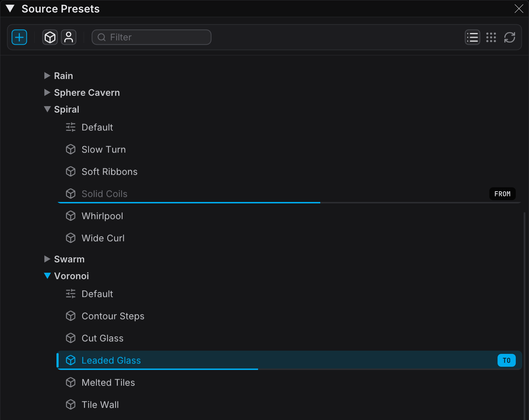Collapse the Voronoi preset group
Image resolution: width=529 pixels, height=420 pixels.
tap(47, 276)
